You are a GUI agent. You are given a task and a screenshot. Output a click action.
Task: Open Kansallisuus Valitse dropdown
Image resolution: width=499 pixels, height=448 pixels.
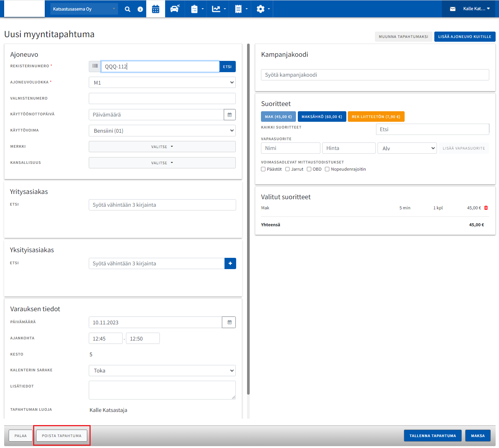coord(162,163)
